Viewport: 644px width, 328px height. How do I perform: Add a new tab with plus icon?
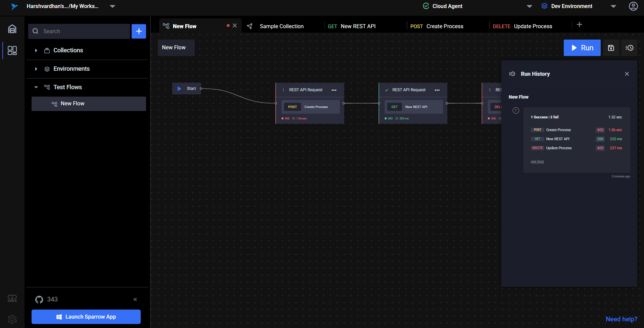pos(580,24)
